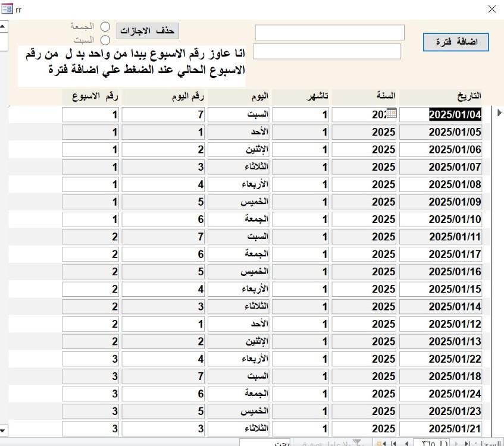Viewport: 504px width, 446px height.
Task: Click the date cell 2025/01/14
Action: [440, 306]
